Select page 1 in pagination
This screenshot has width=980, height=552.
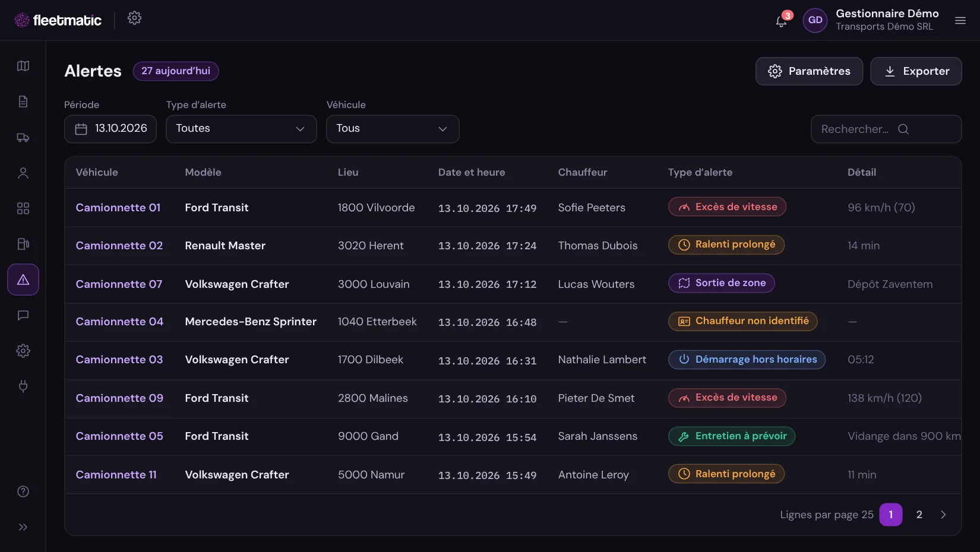(891, 515)
